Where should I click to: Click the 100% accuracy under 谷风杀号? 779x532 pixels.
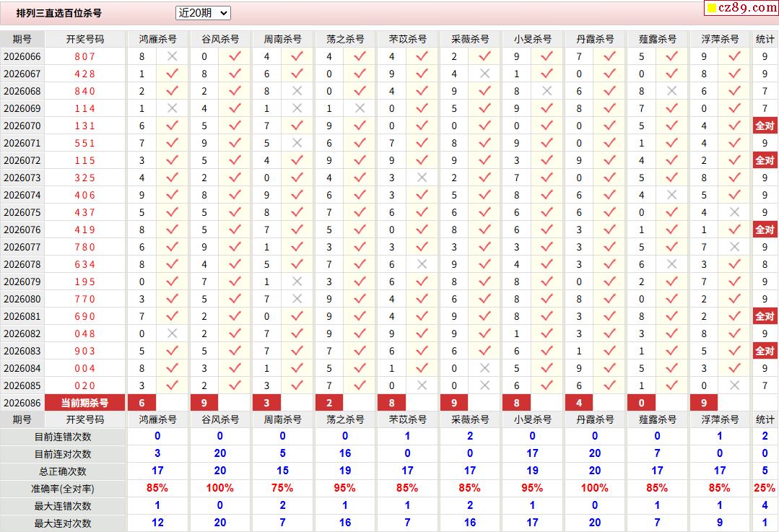tap(220, 488)
